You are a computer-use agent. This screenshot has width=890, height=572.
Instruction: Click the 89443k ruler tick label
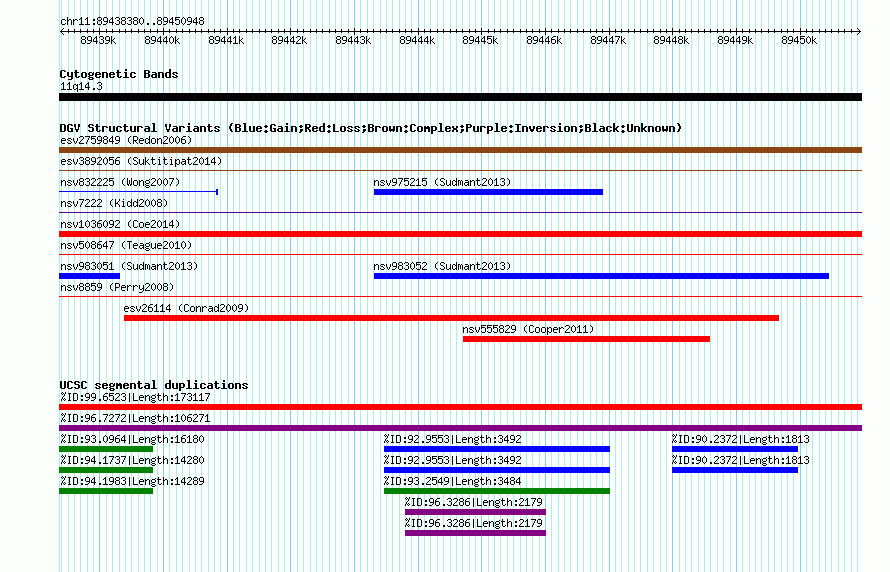point(354,40)
